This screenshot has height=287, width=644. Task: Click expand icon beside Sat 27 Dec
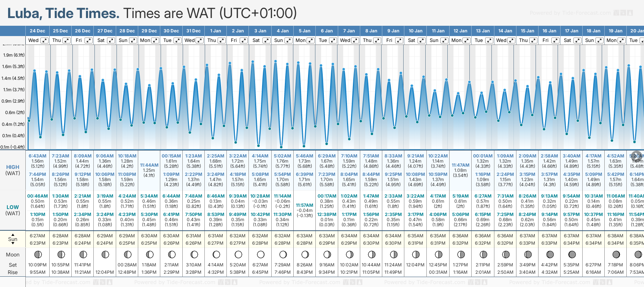click(x=111, y=40)
